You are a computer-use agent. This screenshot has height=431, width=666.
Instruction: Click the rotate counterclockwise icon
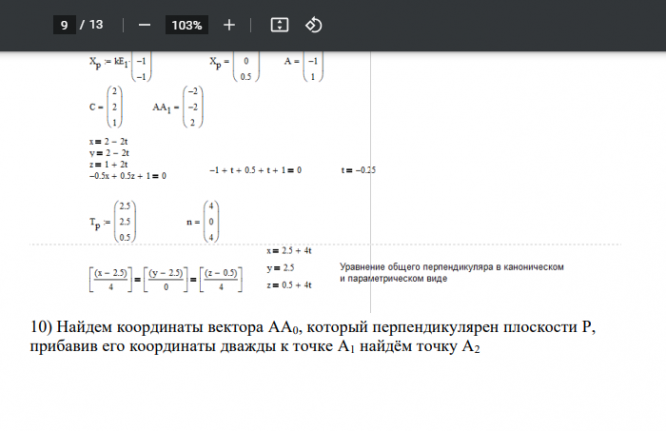(x=313, y=25)
